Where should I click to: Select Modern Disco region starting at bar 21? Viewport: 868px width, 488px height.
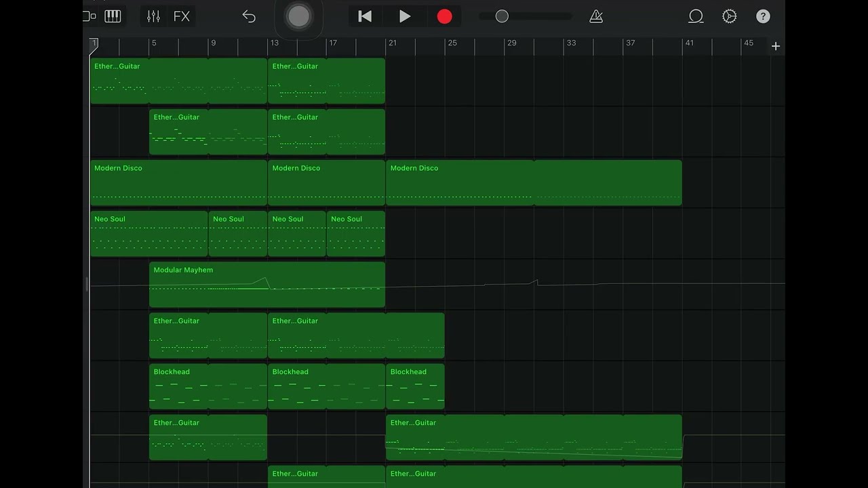pos(534,183)
